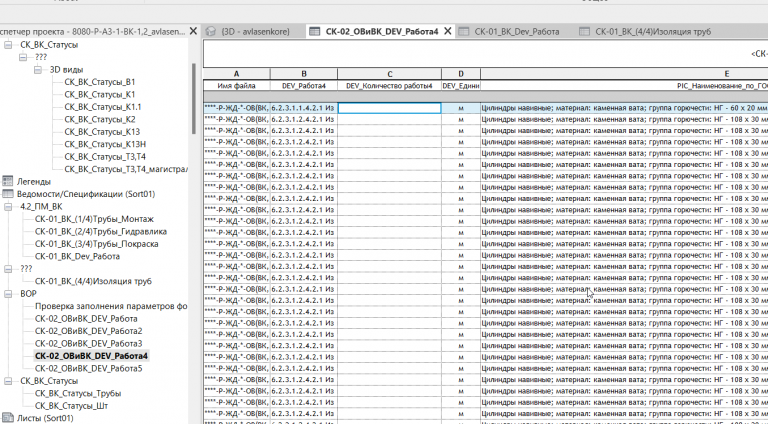Select СК_ВК_Статусы_К13 view

pyautogui.click(x=102, y=132)
